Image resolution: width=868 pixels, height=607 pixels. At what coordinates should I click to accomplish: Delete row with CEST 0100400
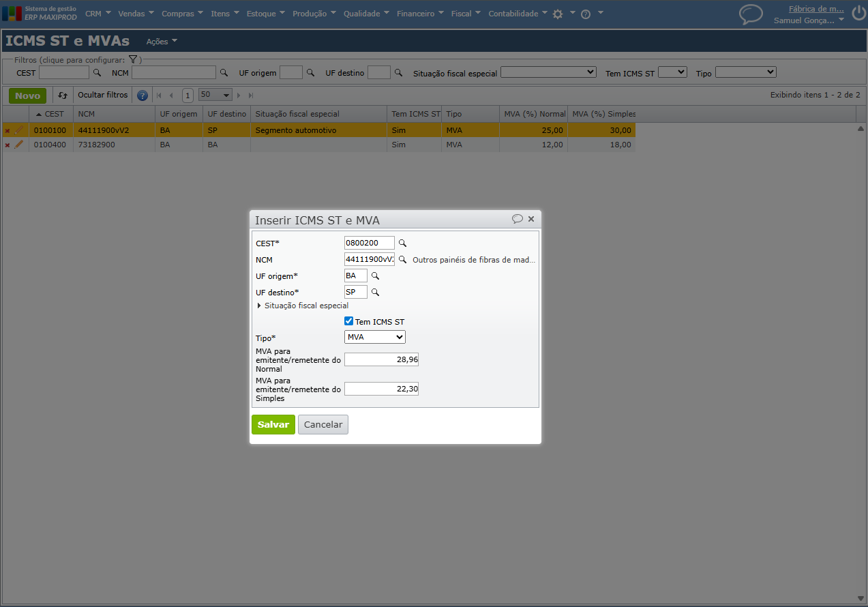pos(8,145)
